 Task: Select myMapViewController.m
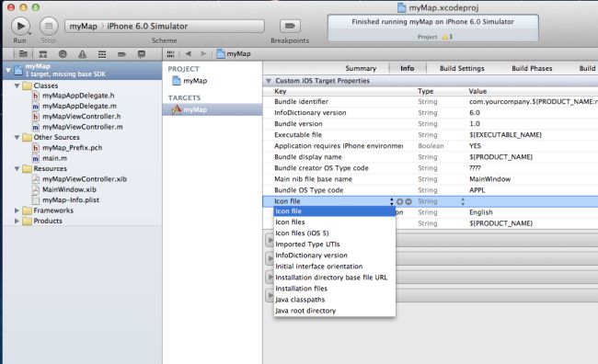click(x=83, y=127)
